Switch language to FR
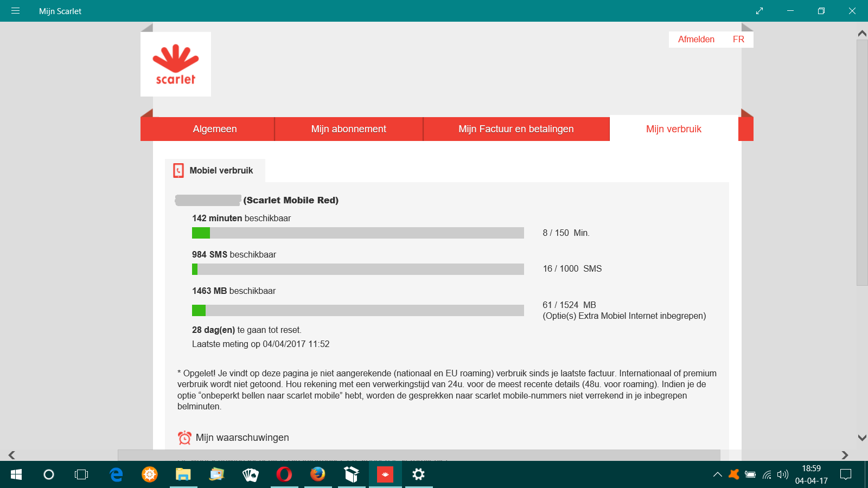The width and height of the screenshot is (868, 488). (738, 39)
